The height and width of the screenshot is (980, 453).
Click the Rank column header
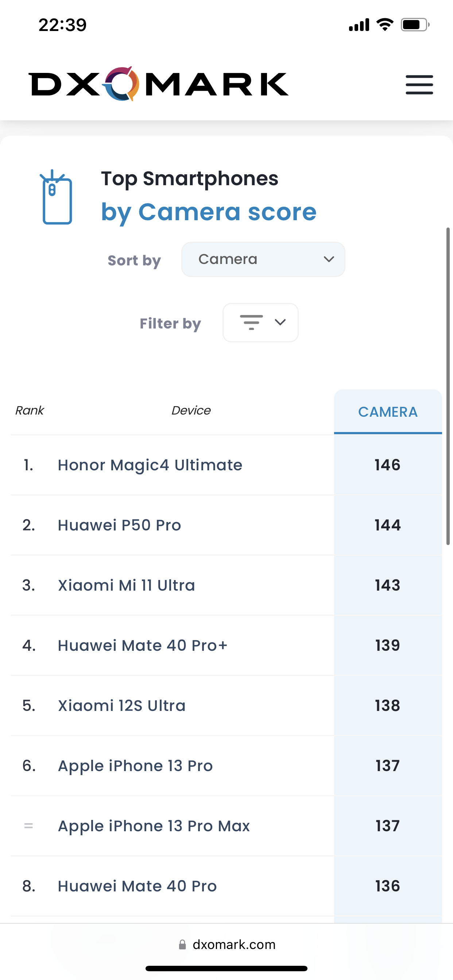(29, 411)
